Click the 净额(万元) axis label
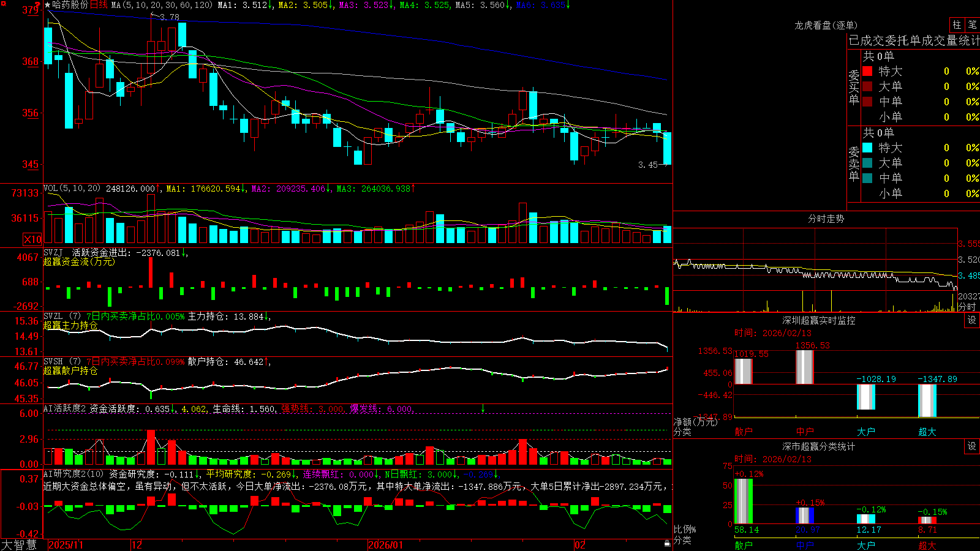980x551 pixels. click(695, 422)
